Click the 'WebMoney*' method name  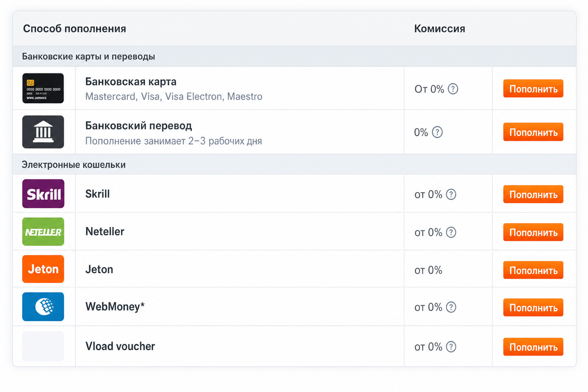tap(115, 307)
